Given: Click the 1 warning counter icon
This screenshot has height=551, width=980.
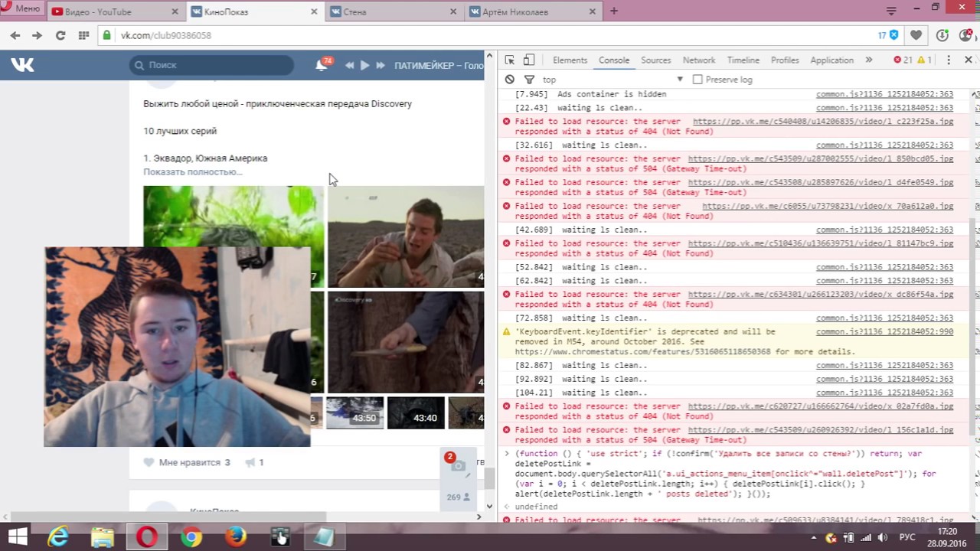Looking at the screenshot, I should click(925, 60).
